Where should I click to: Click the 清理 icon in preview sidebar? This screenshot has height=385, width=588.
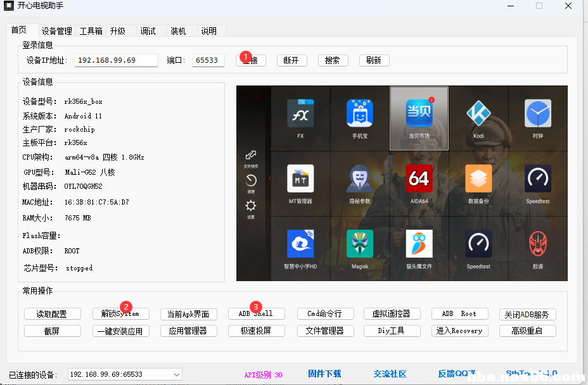pos(251,181)
